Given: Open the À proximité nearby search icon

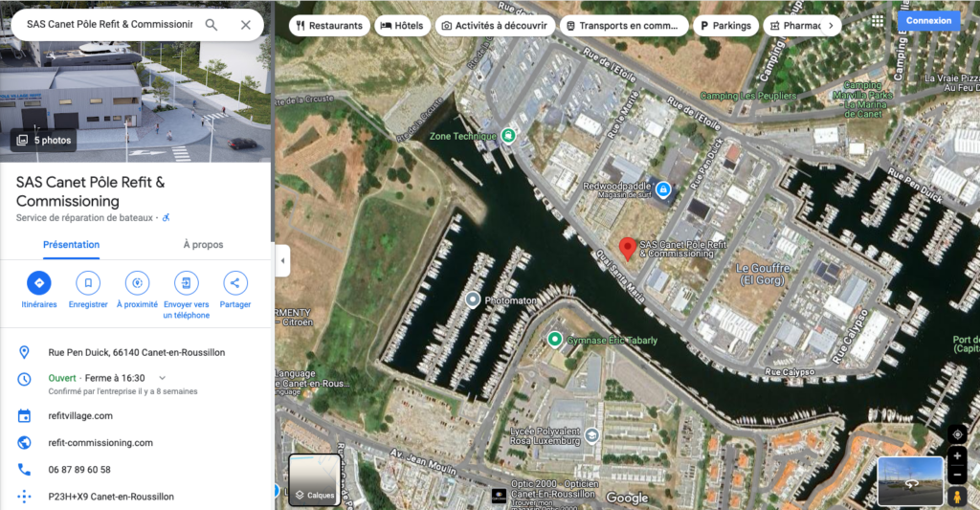Looking at the screenshot, I should point(137,283).
